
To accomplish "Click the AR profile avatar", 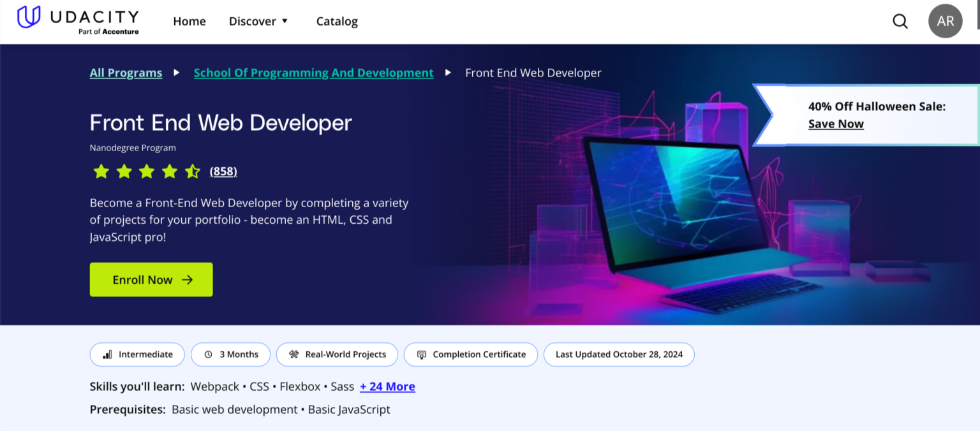I will click(945, 20).
